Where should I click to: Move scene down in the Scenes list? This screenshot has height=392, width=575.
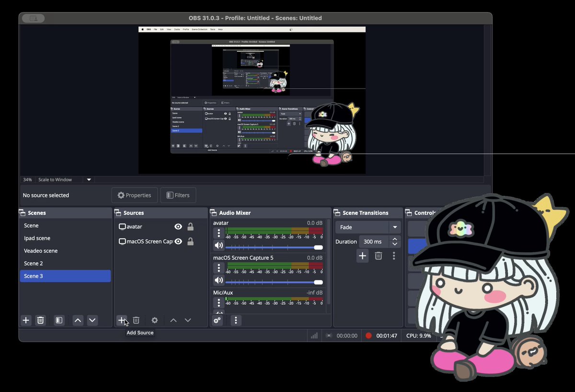pyautogui.click(x=92, y=320)
